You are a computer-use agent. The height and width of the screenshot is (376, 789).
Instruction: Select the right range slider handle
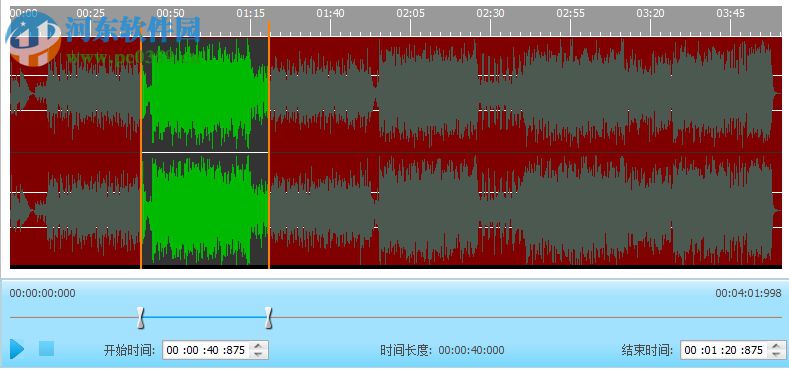pos(269,318)
